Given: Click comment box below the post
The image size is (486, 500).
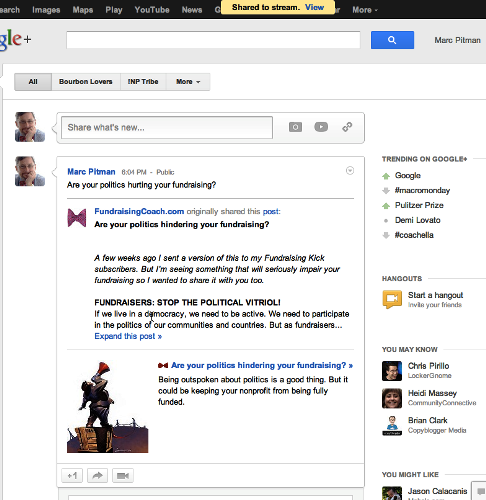Looking at the screenshot, I should (211, 497).
